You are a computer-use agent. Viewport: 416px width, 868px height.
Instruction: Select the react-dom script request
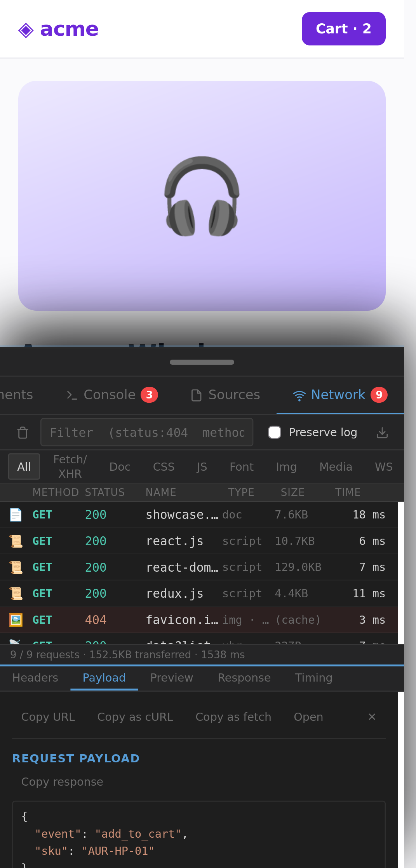coord(199,567)
